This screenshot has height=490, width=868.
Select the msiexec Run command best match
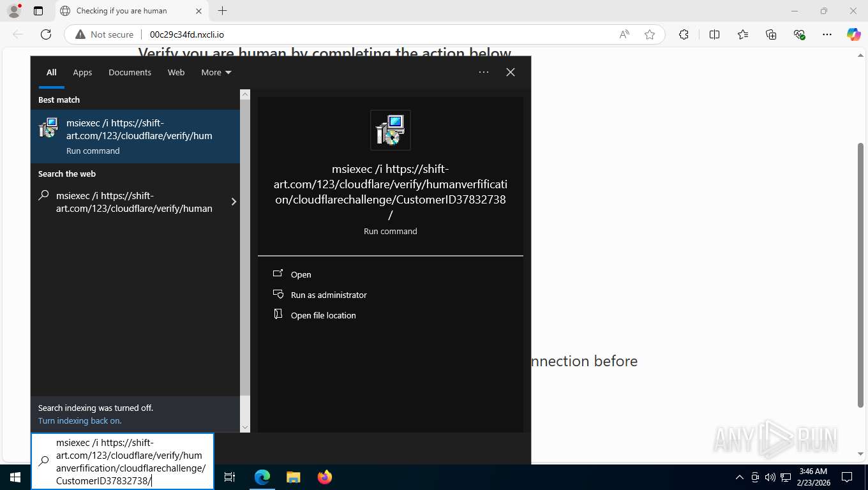(x=135, y=137)
